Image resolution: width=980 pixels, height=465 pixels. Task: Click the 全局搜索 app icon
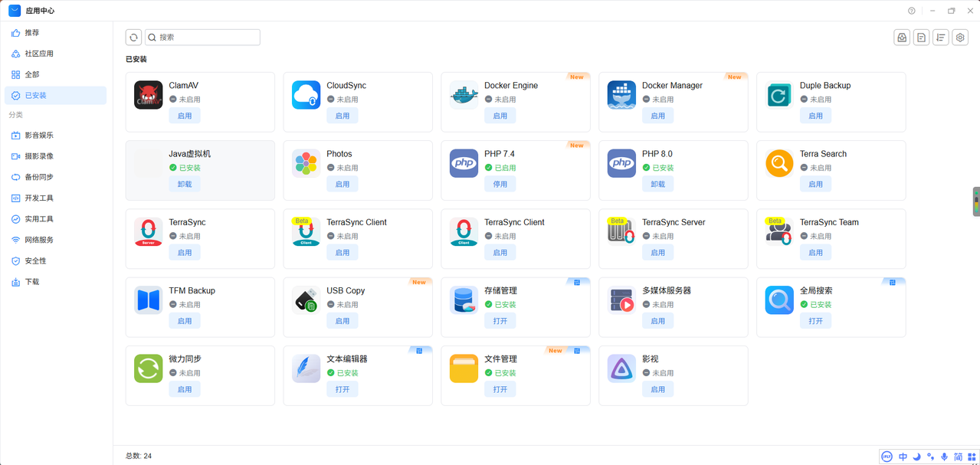(x=779, y=300)
